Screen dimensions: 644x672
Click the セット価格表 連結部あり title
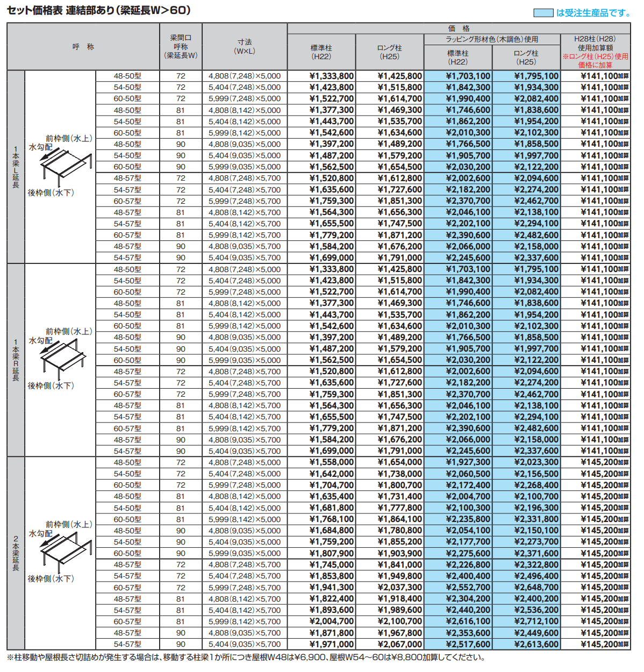pos(99,10)
